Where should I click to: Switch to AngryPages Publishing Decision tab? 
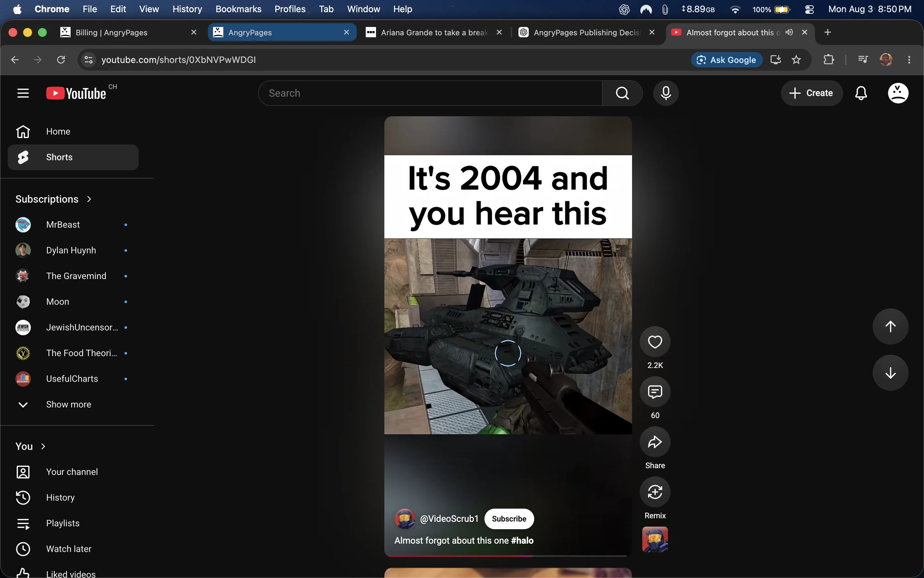[587, 32]
